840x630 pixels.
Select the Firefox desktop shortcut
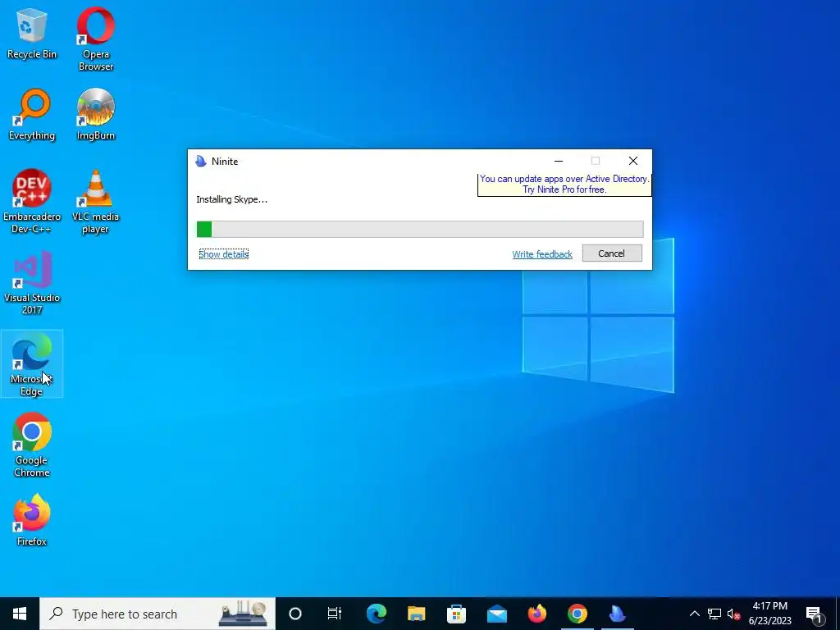click(32, 520)
